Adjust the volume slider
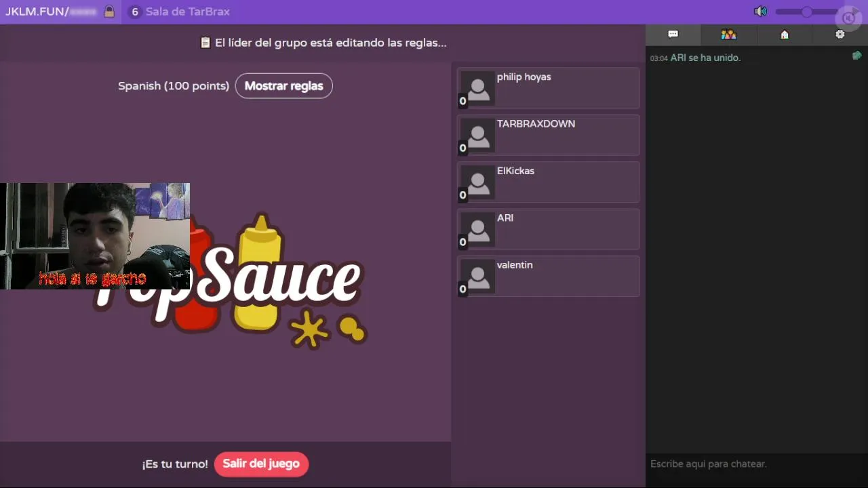 tap(807, 12)
